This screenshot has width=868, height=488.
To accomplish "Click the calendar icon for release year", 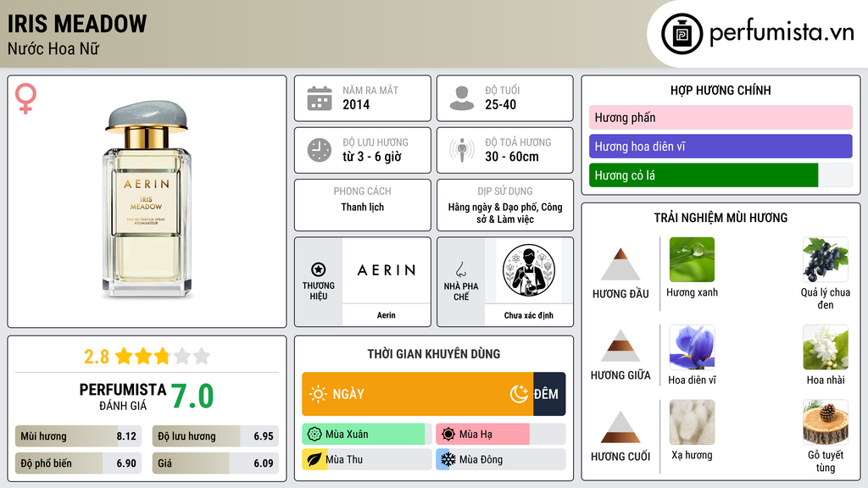I will click(x=320, y=98).
